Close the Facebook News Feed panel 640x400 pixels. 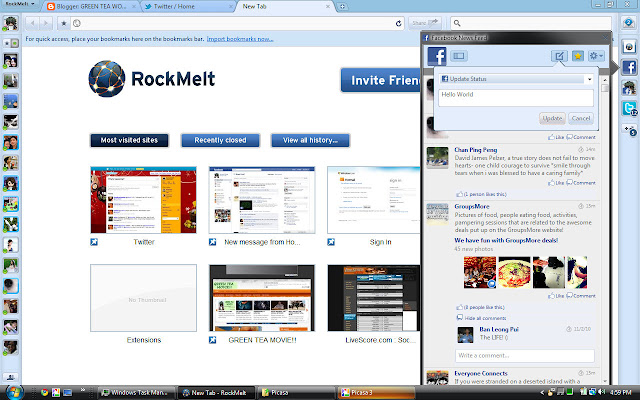(605, 38)
